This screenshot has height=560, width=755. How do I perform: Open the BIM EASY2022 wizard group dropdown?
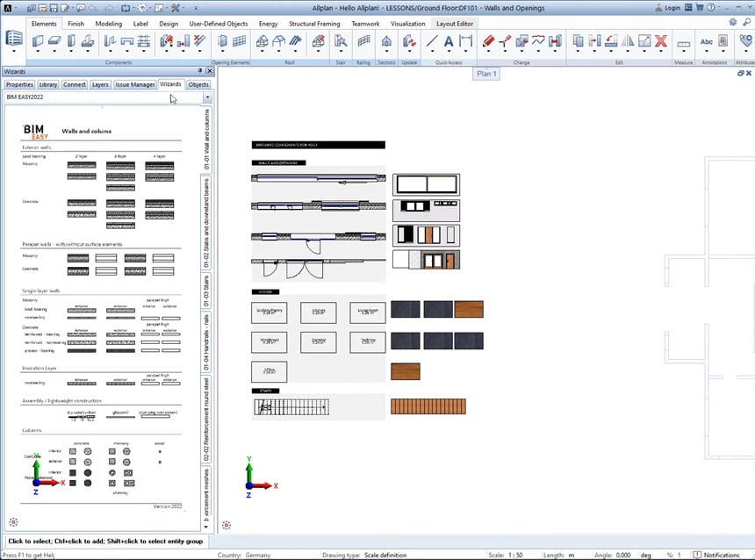click(207, 97)
